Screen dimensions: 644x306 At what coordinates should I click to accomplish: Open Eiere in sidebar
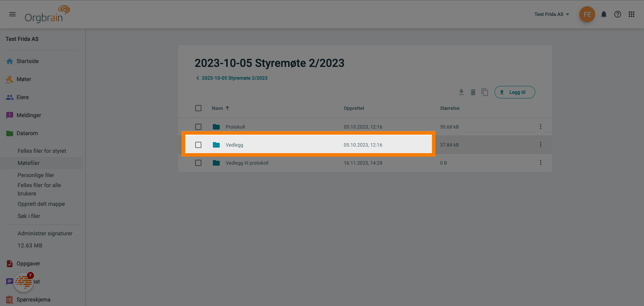coord(23,97)
